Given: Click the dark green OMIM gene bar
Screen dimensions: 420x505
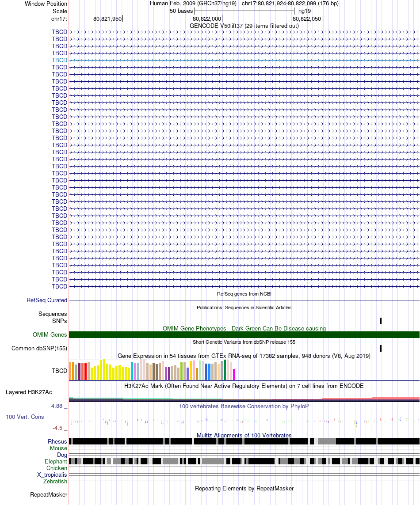Looking at the screenshot, I should coord(244,334).
